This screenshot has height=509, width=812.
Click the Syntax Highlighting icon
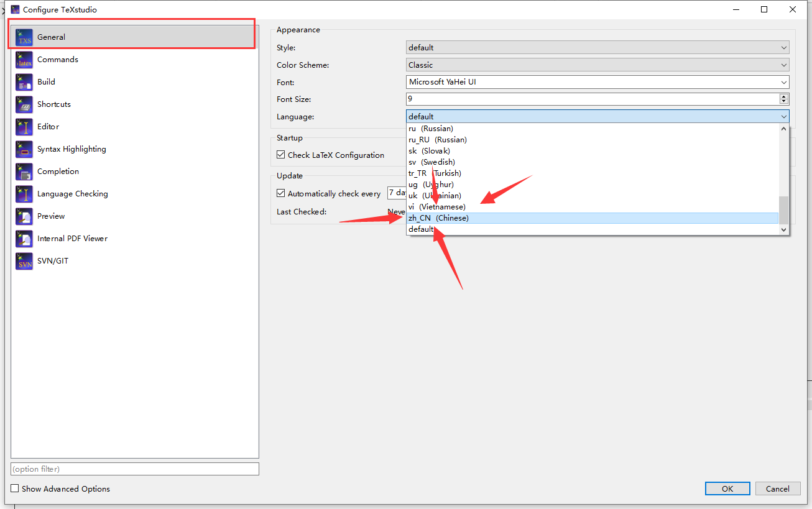click(x=24, y=149)
